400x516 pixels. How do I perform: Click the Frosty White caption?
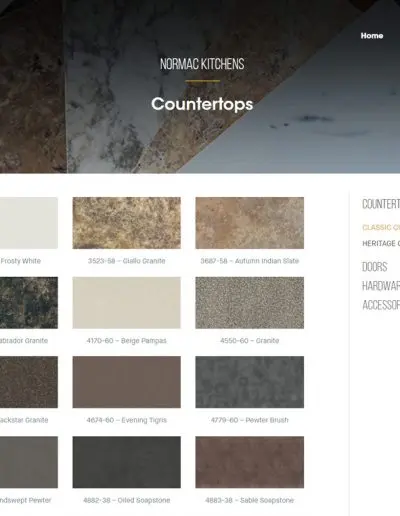click(20, 261)
